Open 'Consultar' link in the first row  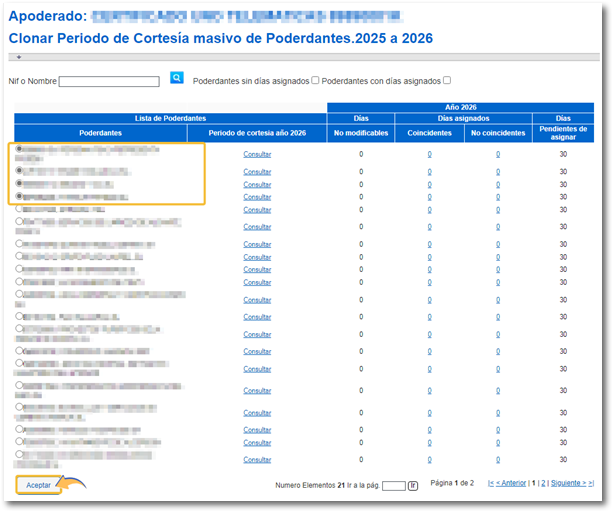pos(257,154)
